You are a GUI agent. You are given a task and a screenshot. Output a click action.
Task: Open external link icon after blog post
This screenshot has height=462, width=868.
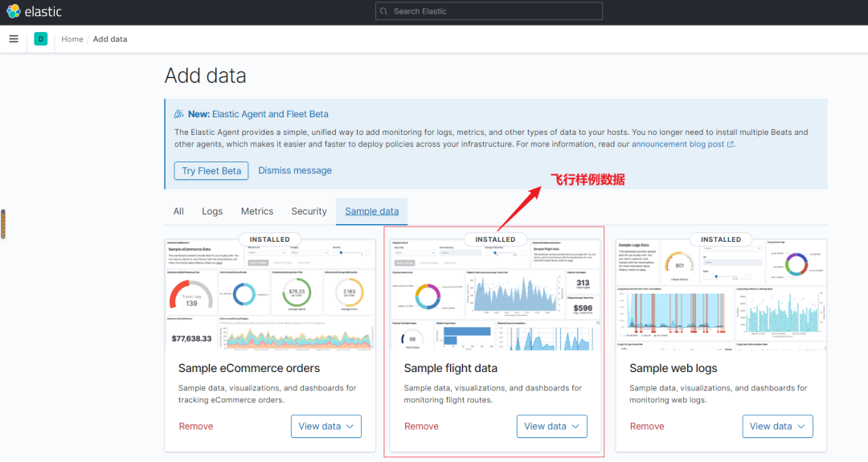730,145
